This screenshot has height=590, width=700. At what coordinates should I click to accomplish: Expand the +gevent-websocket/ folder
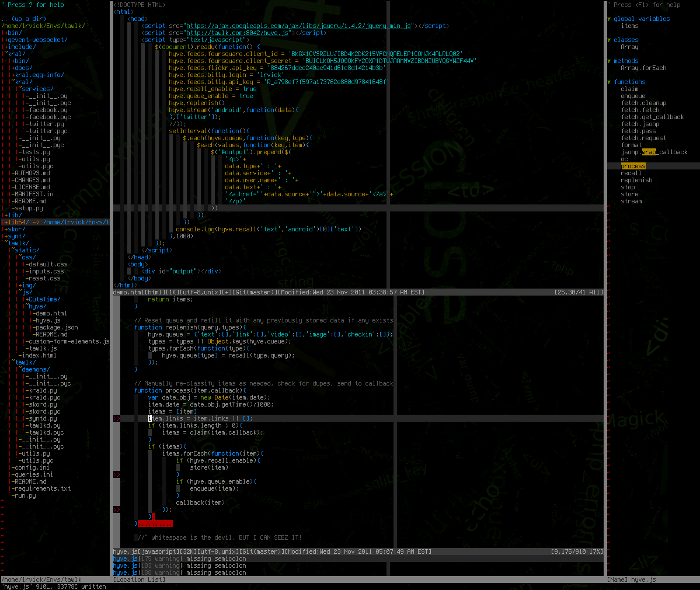[x=36, y=40]
